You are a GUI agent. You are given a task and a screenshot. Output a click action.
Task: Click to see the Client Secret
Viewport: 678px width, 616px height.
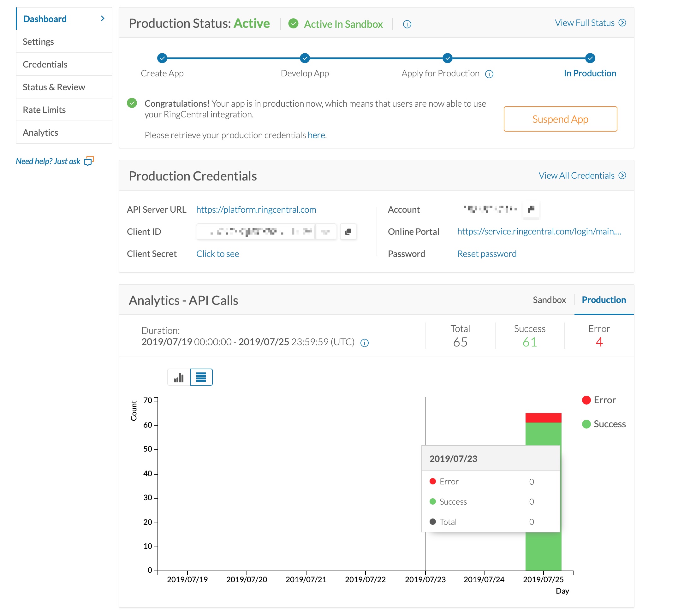pos(217,254)
